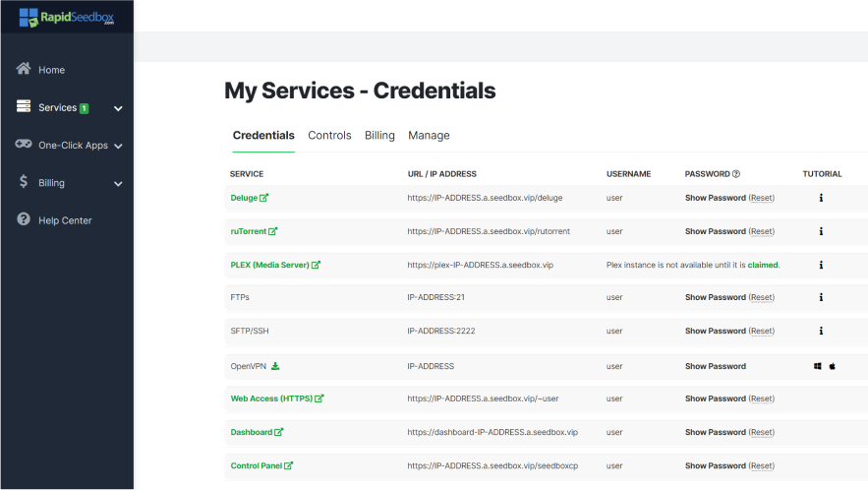Open the Billing tab
The height and width of the screenshot is (490, 868).
click(379, 136)
